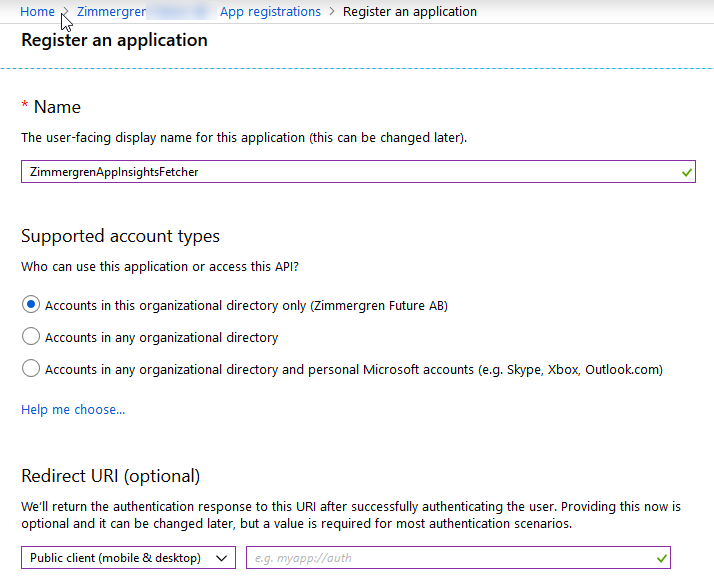Choose the option including personal Microsoft accounts

coord(31,369)
